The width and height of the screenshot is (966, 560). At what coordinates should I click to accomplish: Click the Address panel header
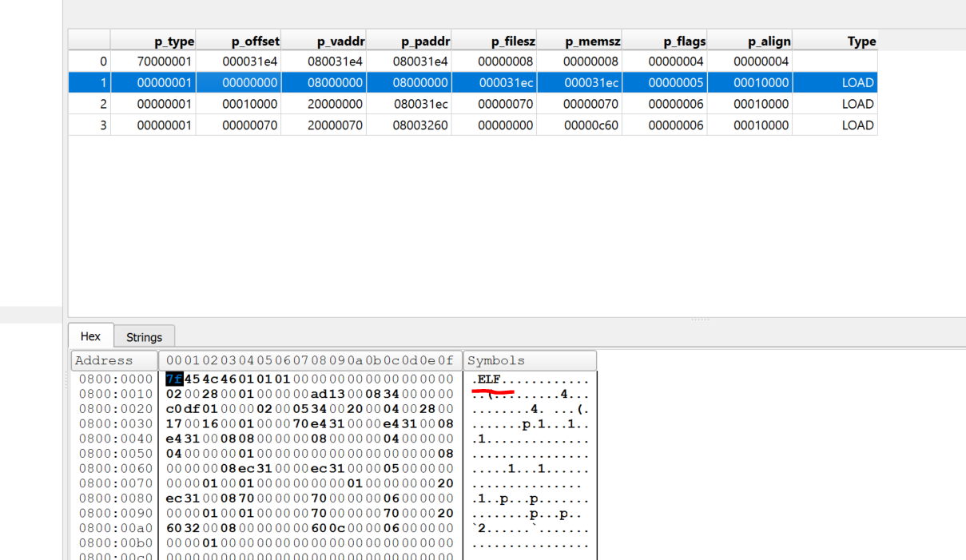(x=102, y=360)
